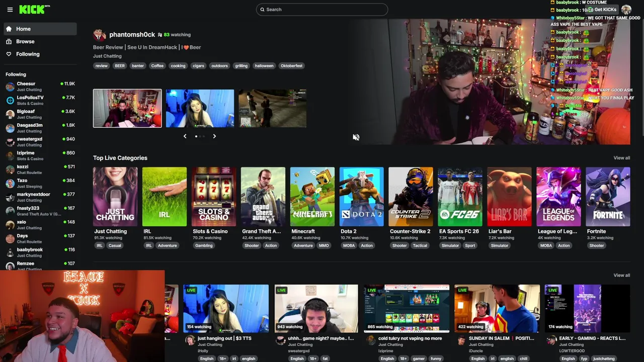Screen dimensions: 644x362
Task: Open Home in the sidebar
Action: pyautogui.click(x=40, y=29)
